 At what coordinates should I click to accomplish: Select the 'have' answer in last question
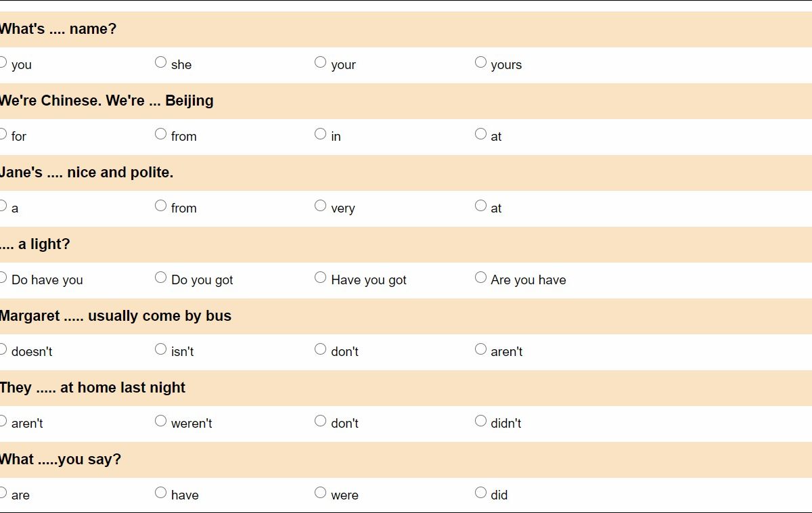[160, 493]
